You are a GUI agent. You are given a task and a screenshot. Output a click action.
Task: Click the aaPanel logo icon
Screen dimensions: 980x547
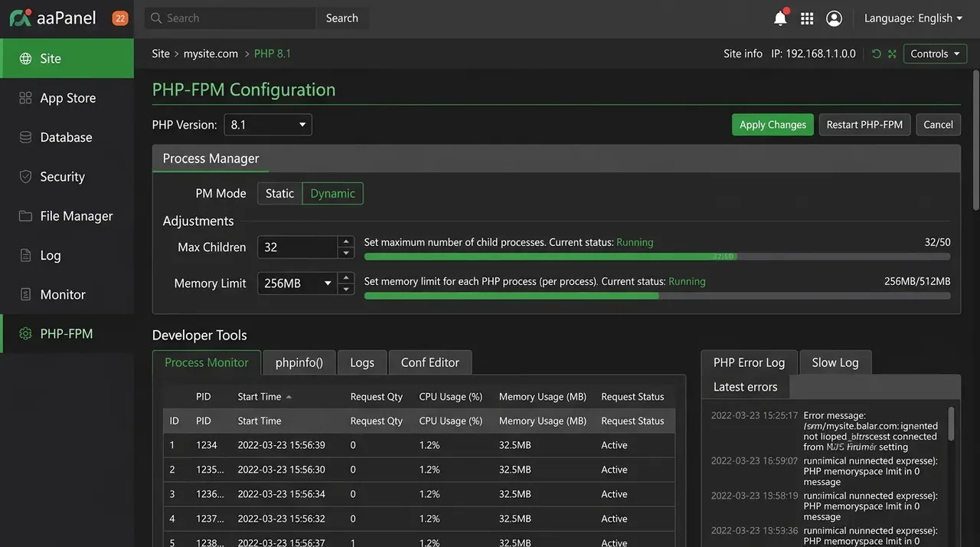pos(21,18)
